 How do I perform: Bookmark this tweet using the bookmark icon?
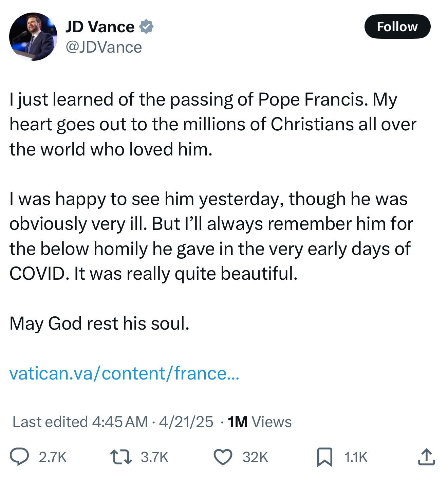pos(324,457)
